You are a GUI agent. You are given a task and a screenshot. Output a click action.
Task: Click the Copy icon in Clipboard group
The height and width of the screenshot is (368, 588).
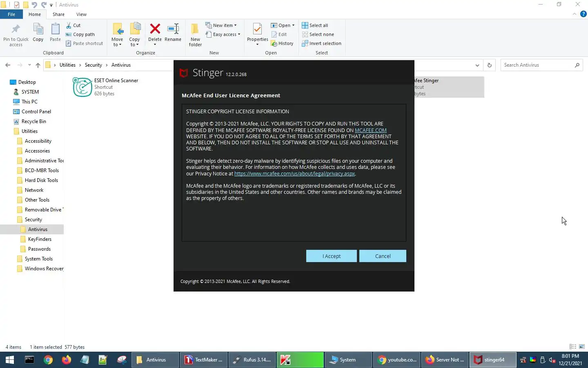[x=38, y=33]
